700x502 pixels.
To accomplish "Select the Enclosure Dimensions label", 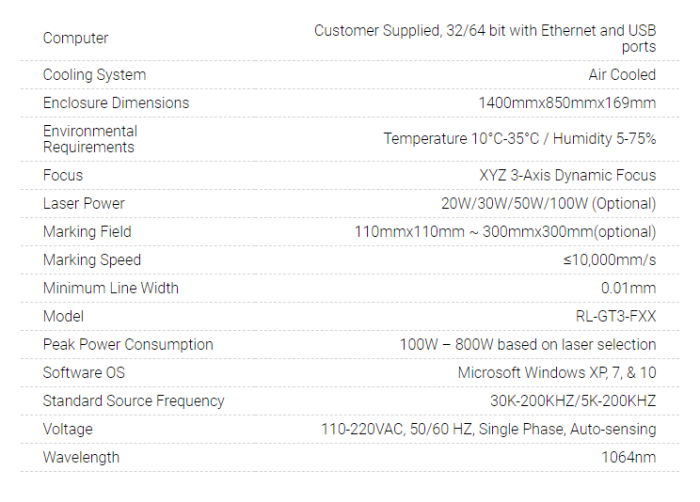I will coord(116,103).
